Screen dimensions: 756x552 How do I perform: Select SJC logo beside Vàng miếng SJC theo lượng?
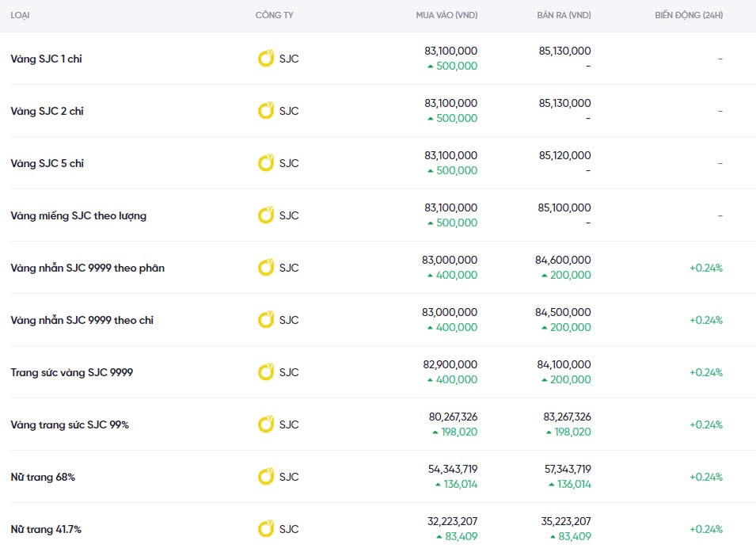pos(266,215)
